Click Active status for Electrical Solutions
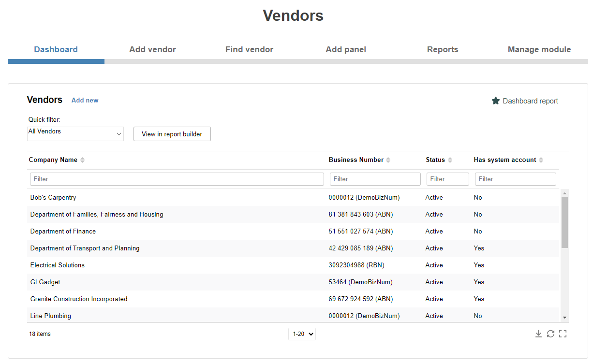The height and width of the screenshot is (364, 593). click(434, 265)
